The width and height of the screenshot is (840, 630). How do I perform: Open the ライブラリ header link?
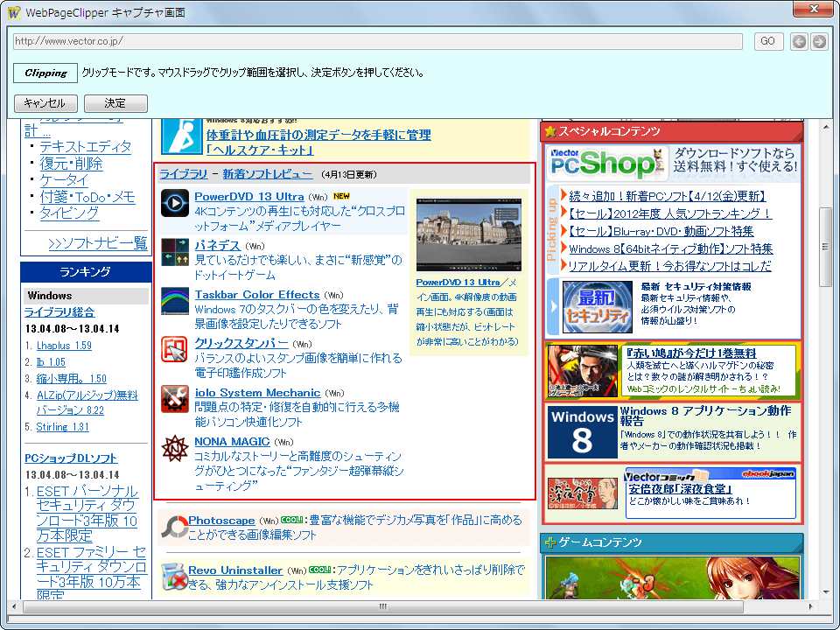pos(184,174)
